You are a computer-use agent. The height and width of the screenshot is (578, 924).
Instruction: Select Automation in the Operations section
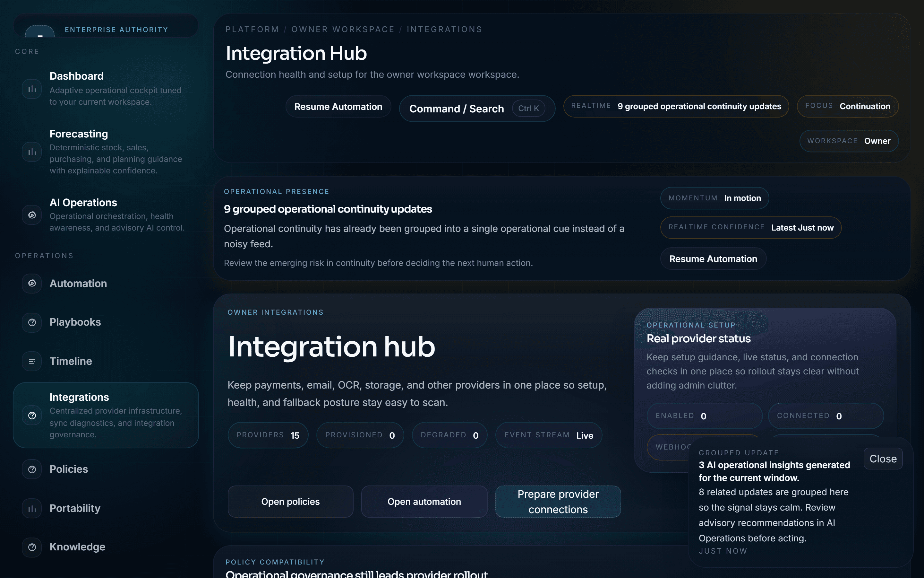106,283
